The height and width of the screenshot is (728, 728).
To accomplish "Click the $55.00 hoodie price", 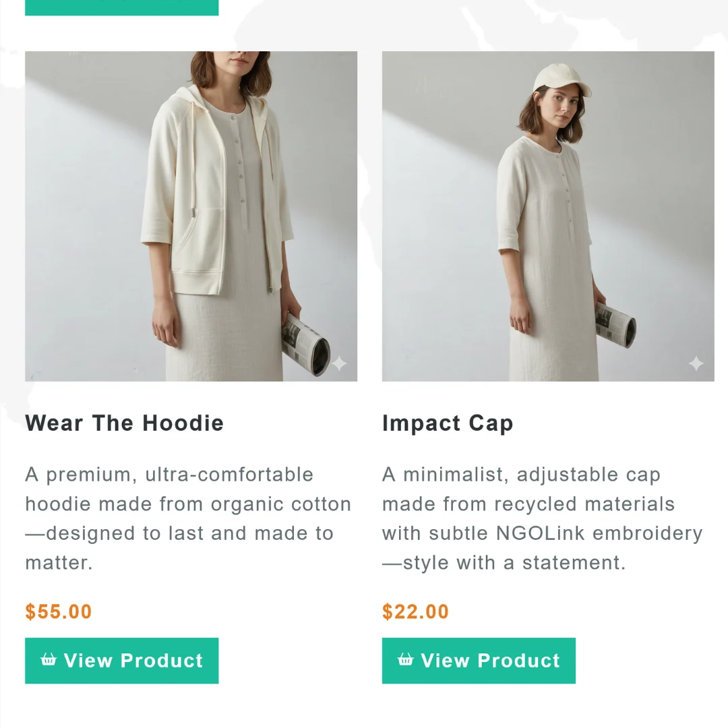I will point(59,612).
